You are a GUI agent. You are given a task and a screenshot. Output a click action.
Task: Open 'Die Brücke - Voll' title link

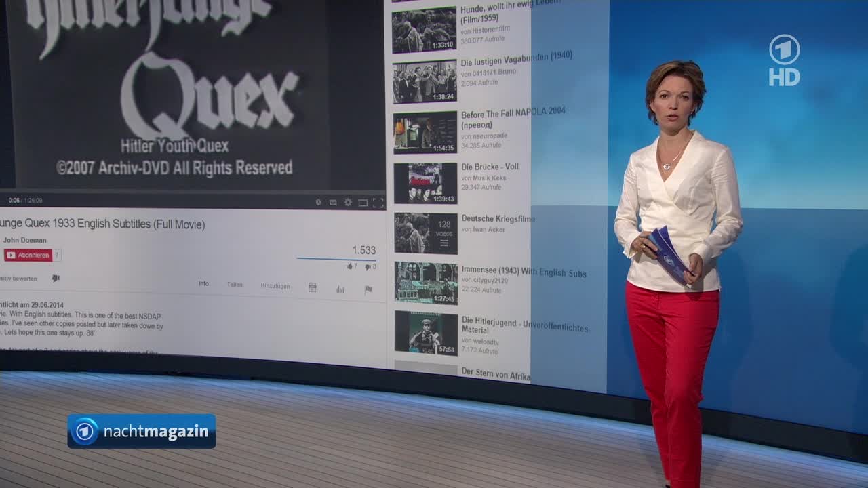[x=490, y=167]
